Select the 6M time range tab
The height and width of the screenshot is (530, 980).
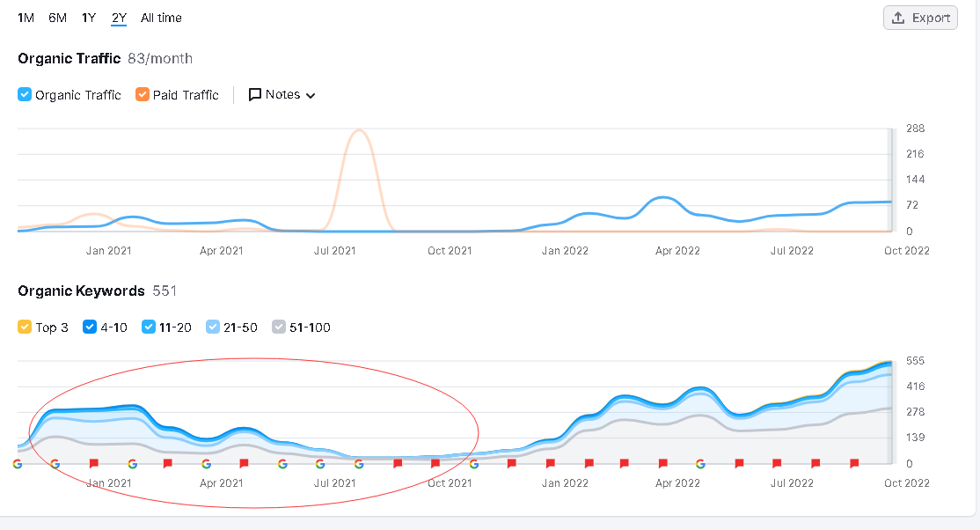click(x=58, y=18)
